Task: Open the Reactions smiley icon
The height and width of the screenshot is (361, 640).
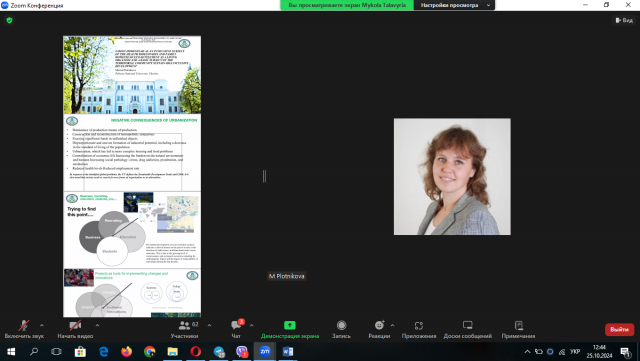Action: [380, 325]
